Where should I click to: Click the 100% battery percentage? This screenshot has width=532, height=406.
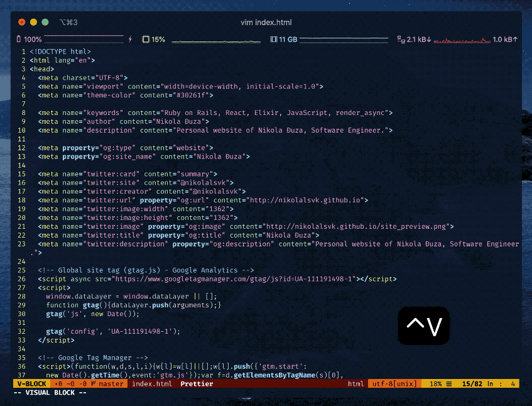click(x=33, y=40)
